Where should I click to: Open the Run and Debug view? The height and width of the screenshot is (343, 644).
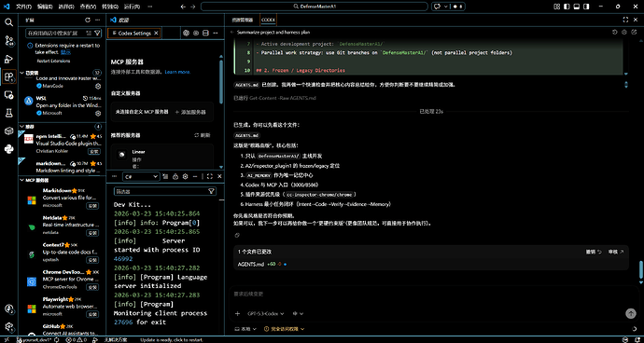[8, 59]
